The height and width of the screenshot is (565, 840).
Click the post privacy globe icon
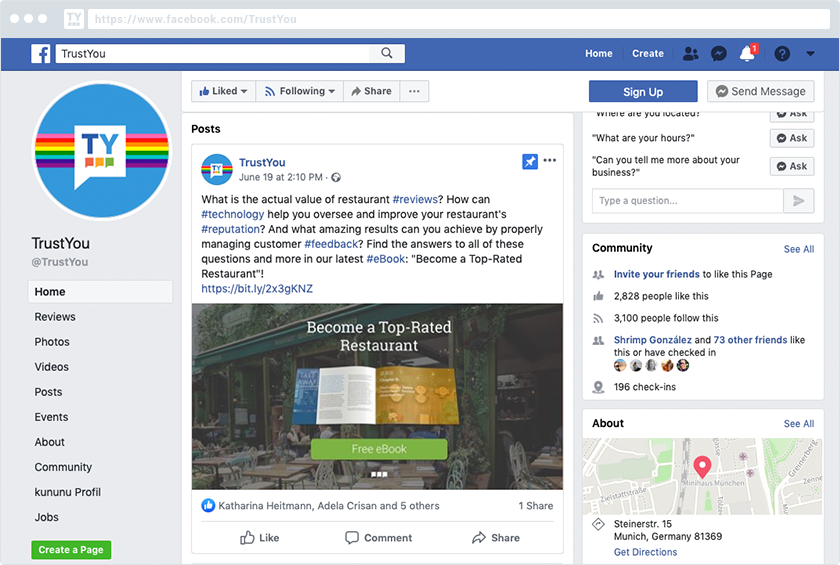tap(336, 177)
